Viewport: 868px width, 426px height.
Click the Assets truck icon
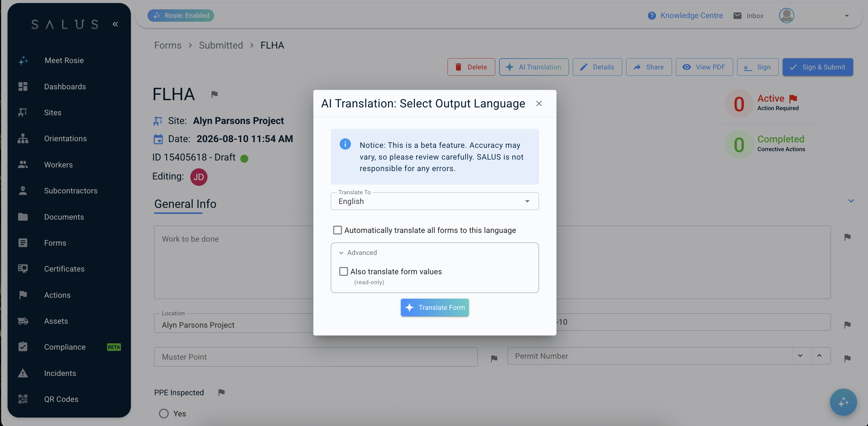[x=23, y=321]
